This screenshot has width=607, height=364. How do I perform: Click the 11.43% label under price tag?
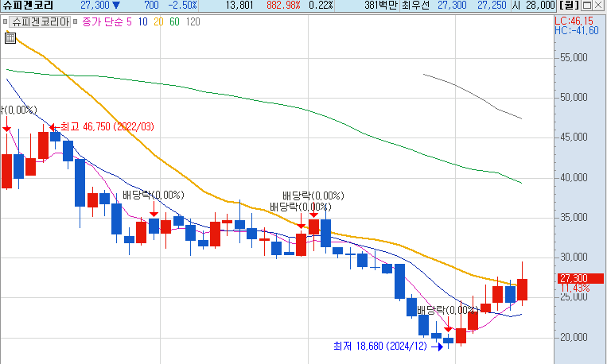pos(575,288)
